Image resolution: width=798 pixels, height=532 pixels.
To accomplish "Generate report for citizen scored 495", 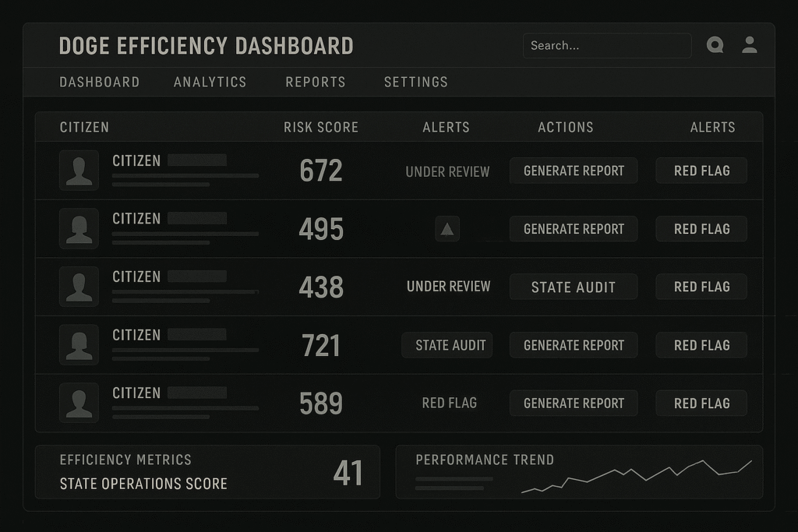I will coord(574,229).
